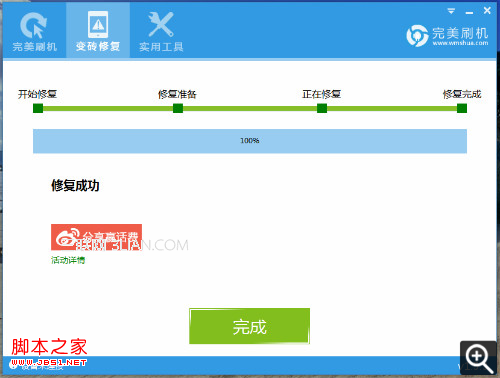The width and height of the screenshot is (500, 378).
Task: Click the magnifier zoom icon
Action: [479, 358]
